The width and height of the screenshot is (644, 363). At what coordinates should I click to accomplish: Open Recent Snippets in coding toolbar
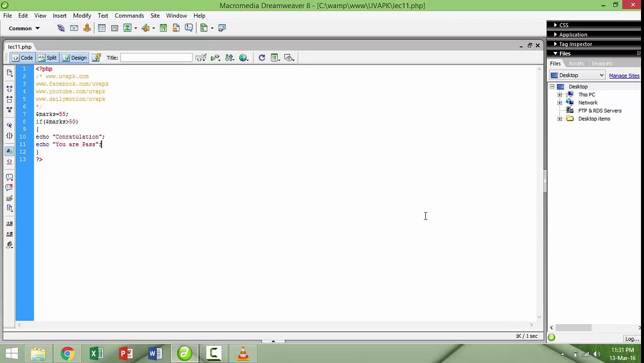9,208
